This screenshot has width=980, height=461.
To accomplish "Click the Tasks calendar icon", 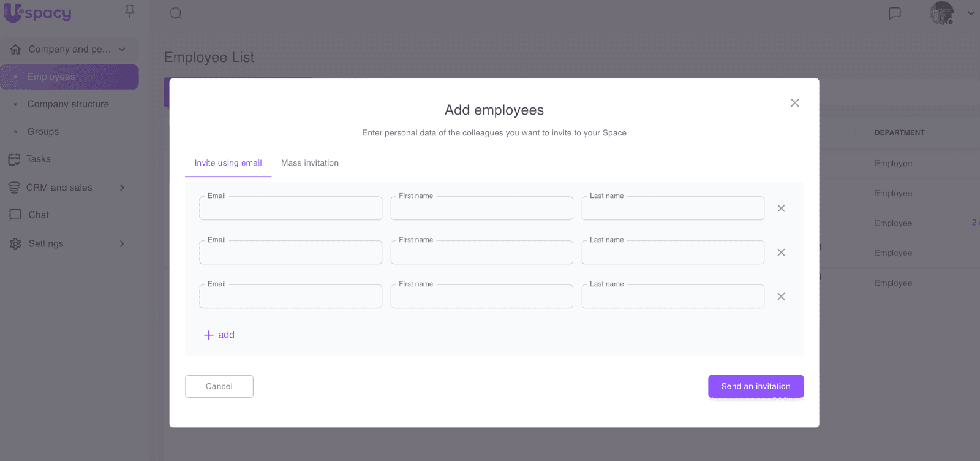I will 14,159.
